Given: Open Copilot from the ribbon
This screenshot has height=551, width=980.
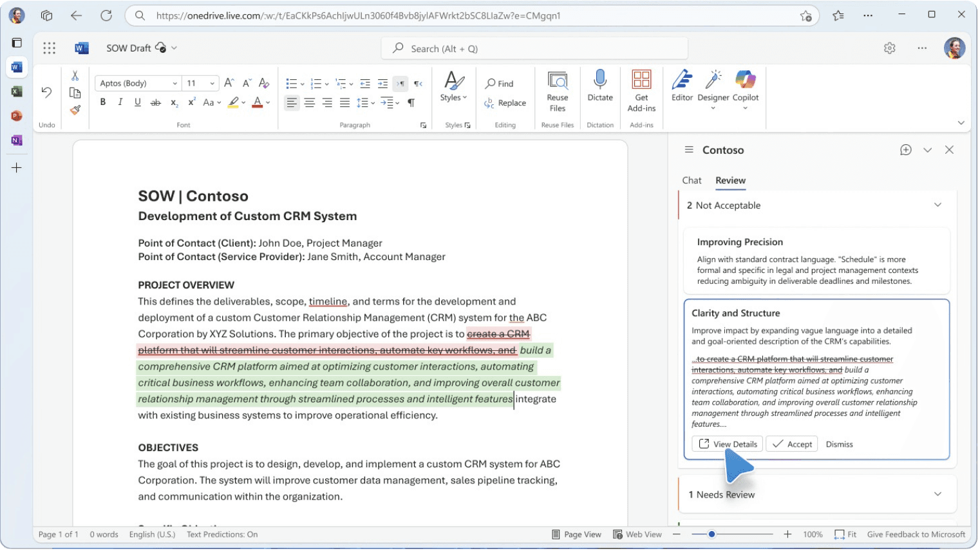Looking at the screenshot, I should [746, 89].
